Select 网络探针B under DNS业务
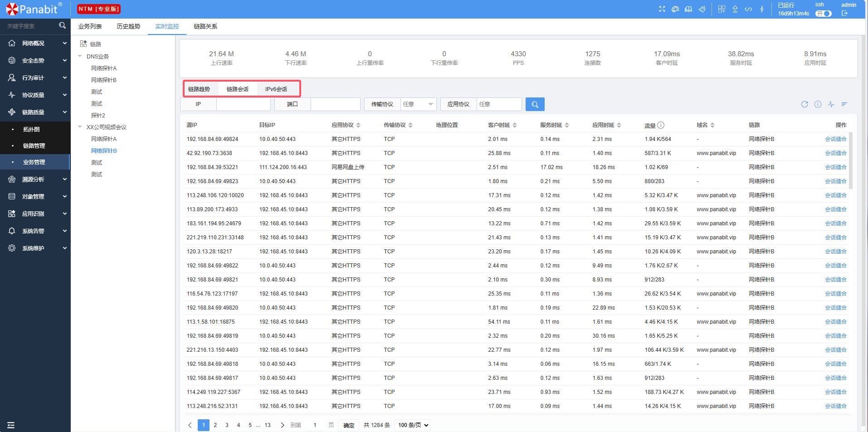 [104, 80]
